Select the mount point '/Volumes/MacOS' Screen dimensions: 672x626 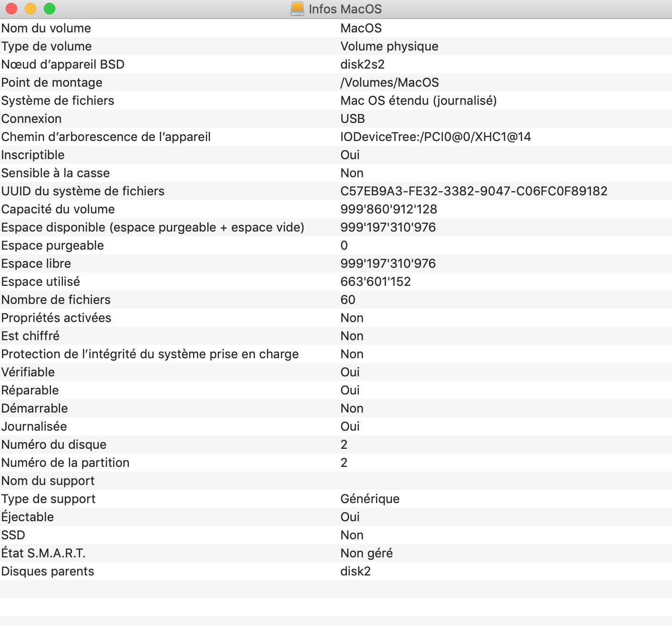(x=390, y=82)
